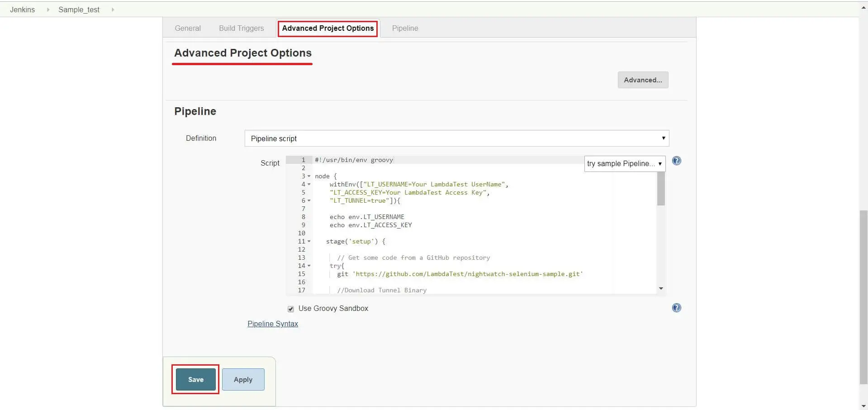Disable the Use Groovy Sandbox checkbox
This screenshot has width=868, height=410.
pyautogui.click(x=290, y=309)
